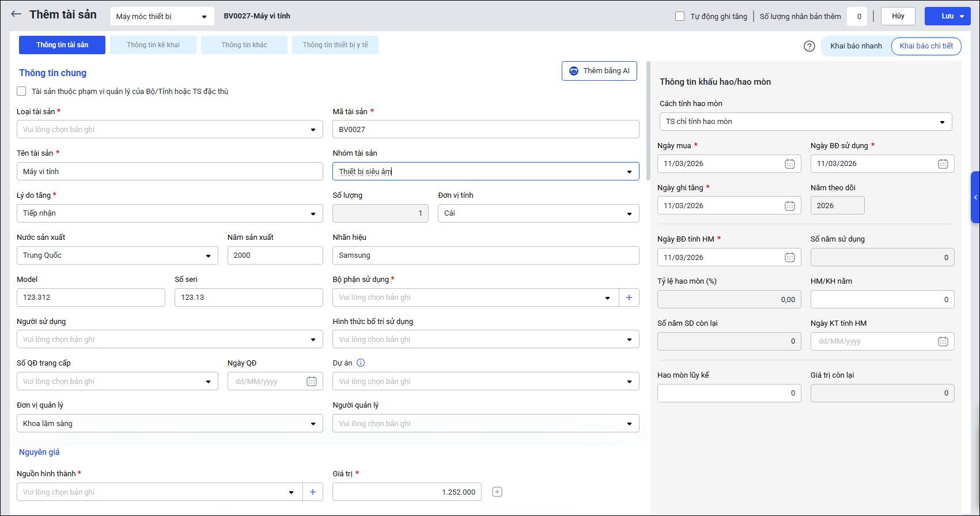Screen dimensions: 980x516
Task: Open Thông tin thiết bị y tế tab
Action: coord(335,45)
